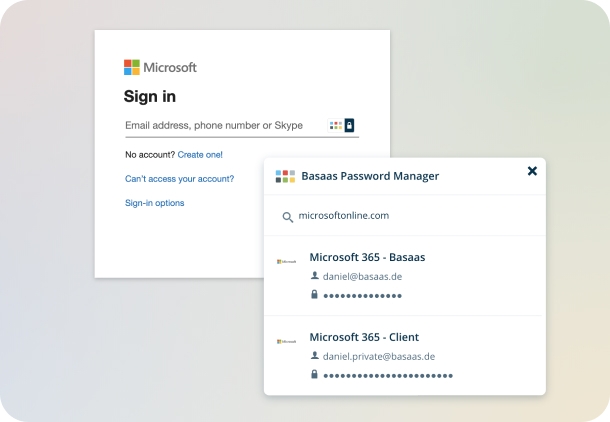The image size is (610, 422).
Task: Click the Basaas logo in password manager header
Action: pos(285,176)
